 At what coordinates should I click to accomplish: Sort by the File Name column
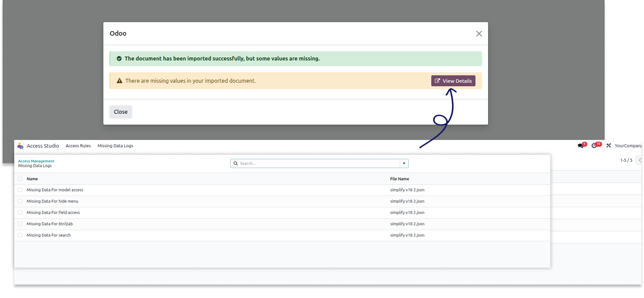point(400,179)
